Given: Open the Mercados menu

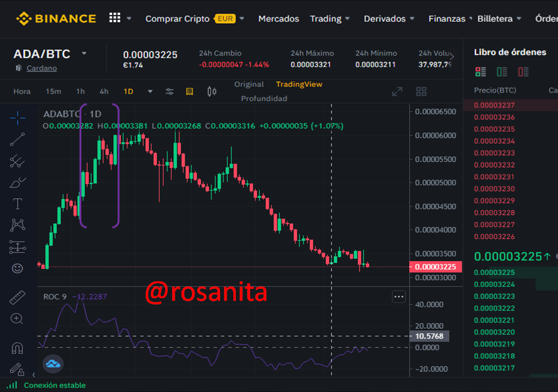Looking at the screenshot, I should (278, 19).
